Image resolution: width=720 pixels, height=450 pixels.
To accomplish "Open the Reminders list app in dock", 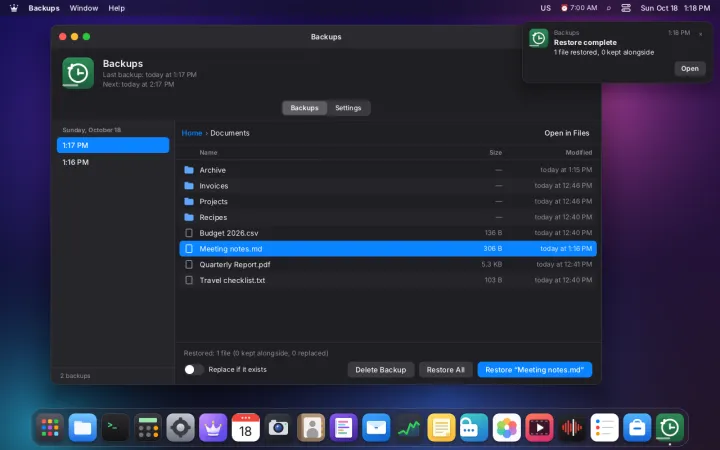I will pyautogui.click(x=604, y=428).
